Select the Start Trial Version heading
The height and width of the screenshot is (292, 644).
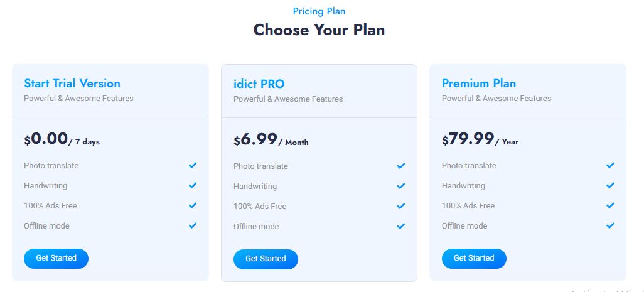coord(72,84)
